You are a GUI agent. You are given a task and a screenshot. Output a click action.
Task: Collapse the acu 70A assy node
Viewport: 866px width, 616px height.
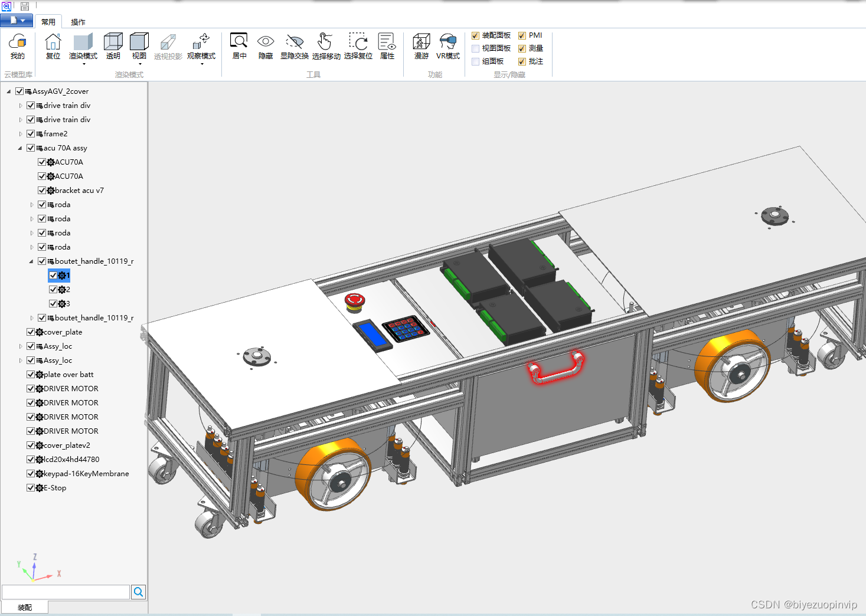20,148
